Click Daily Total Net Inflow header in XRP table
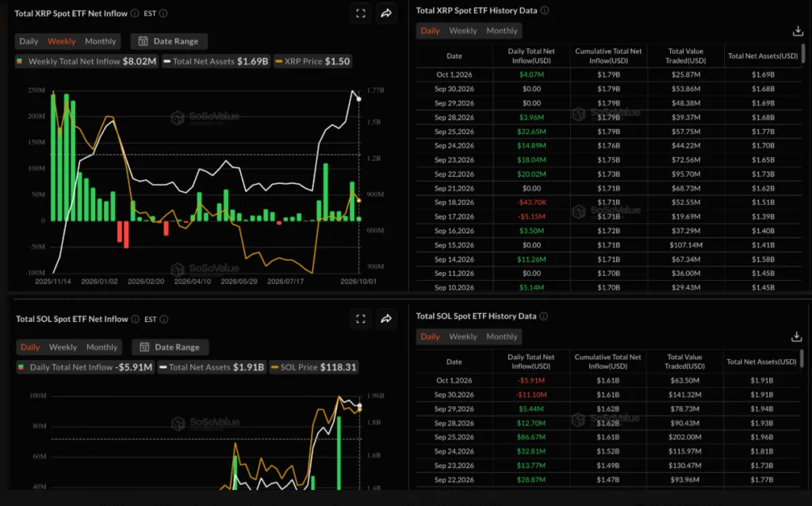 point(531,56)
